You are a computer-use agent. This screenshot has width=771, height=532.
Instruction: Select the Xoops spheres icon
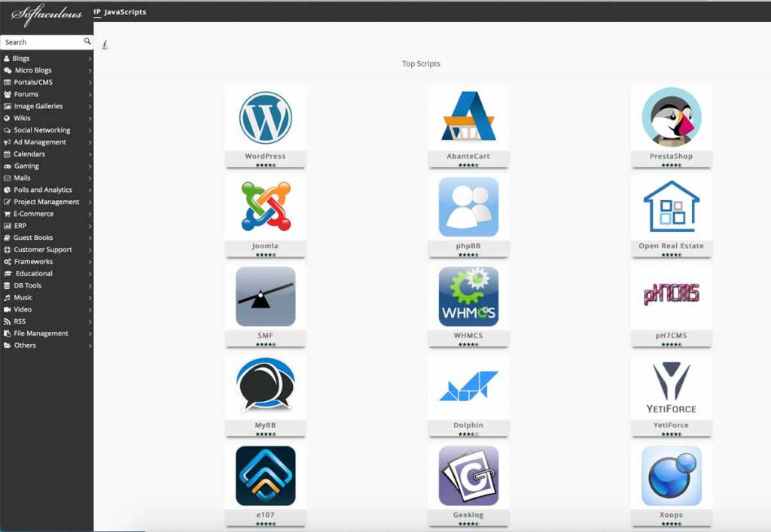(x=671, y=475)
